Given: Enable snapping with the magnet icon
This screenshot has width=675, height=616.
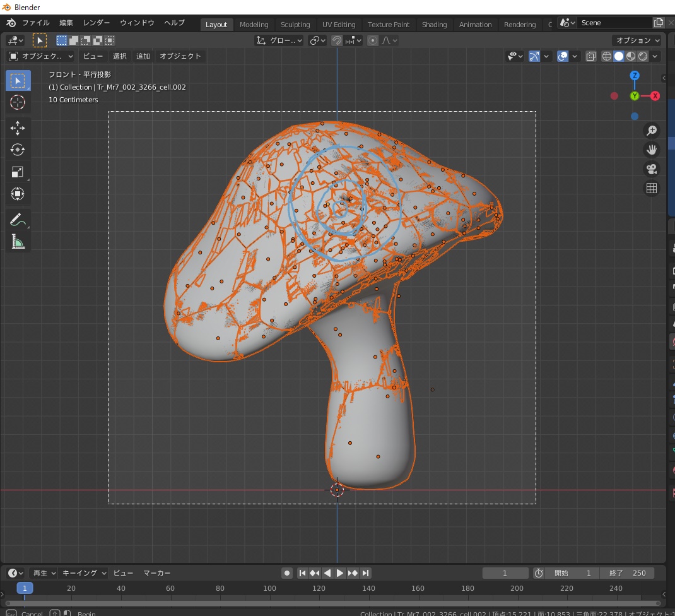Looking at the screenshot, I should coord(337,40).
